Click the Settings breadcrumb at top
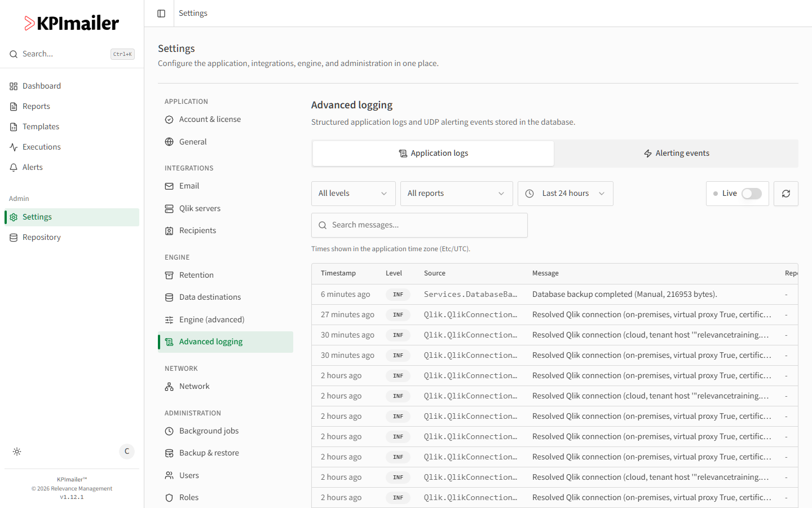Viewport: 812px width, 508px height. coord(193,13)
